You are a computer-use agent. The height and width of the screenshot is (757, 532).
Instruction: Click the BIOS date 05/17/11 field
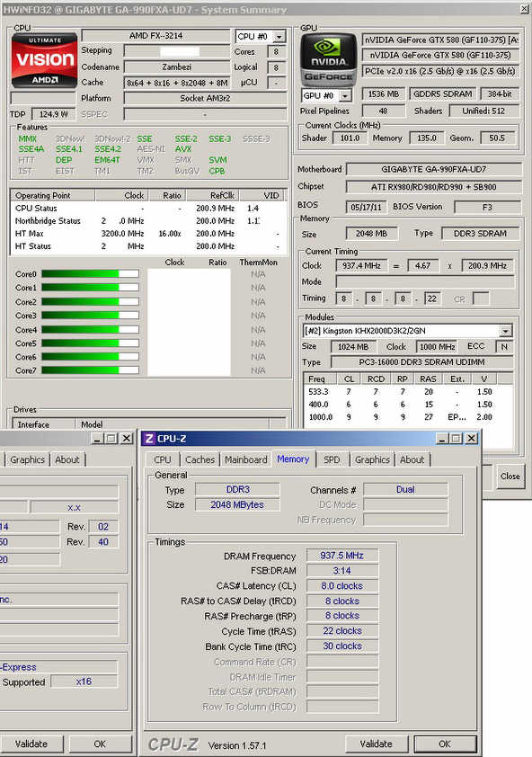coord(366,207)
